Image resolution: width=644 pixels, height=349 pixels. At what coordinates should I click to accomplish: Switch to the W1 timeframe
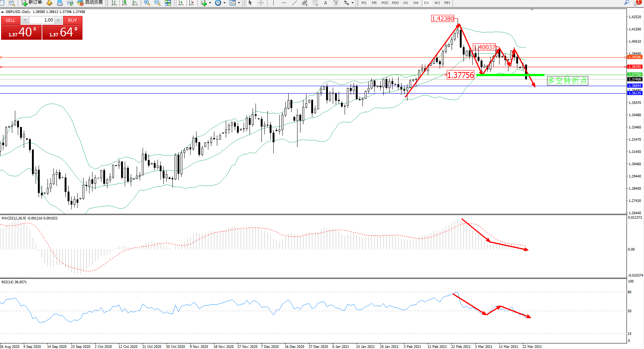click(x=437, y=3)
